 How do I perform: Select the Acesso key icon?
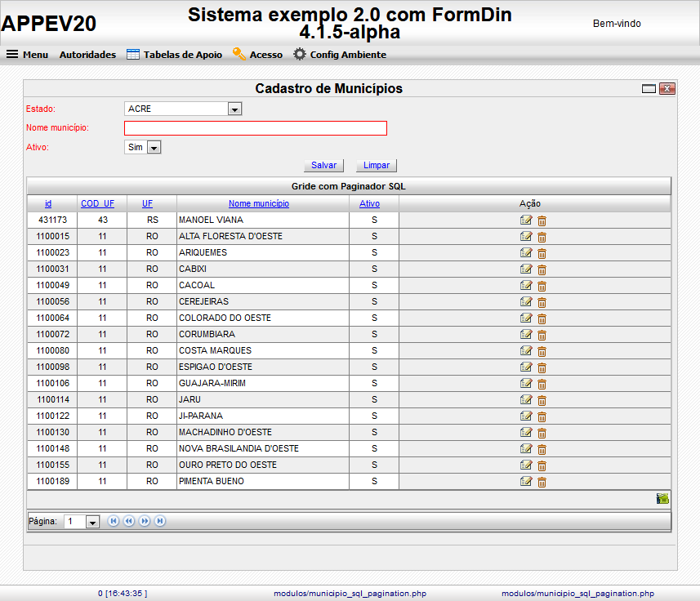coord(239,55)
